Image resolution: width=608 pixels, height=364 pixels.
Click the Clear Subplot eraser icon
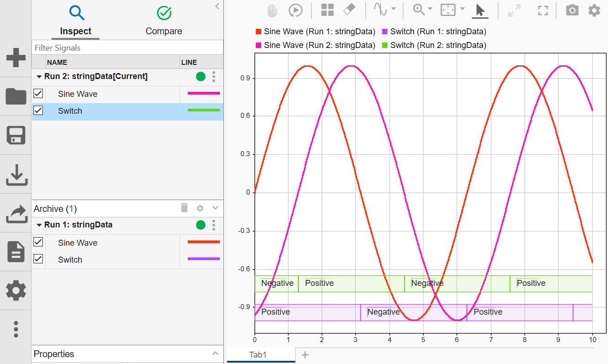[349, 10]
